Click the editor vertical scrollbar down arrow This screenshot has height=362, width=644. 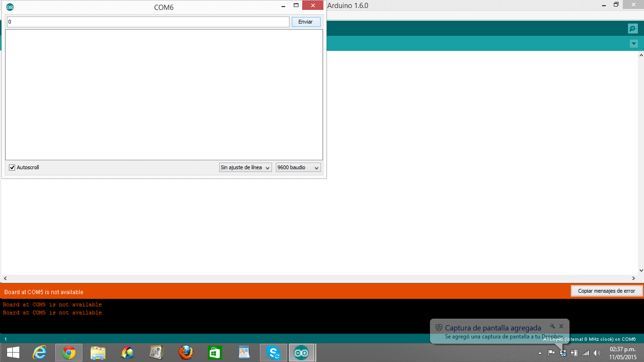(x=641, y=271)
